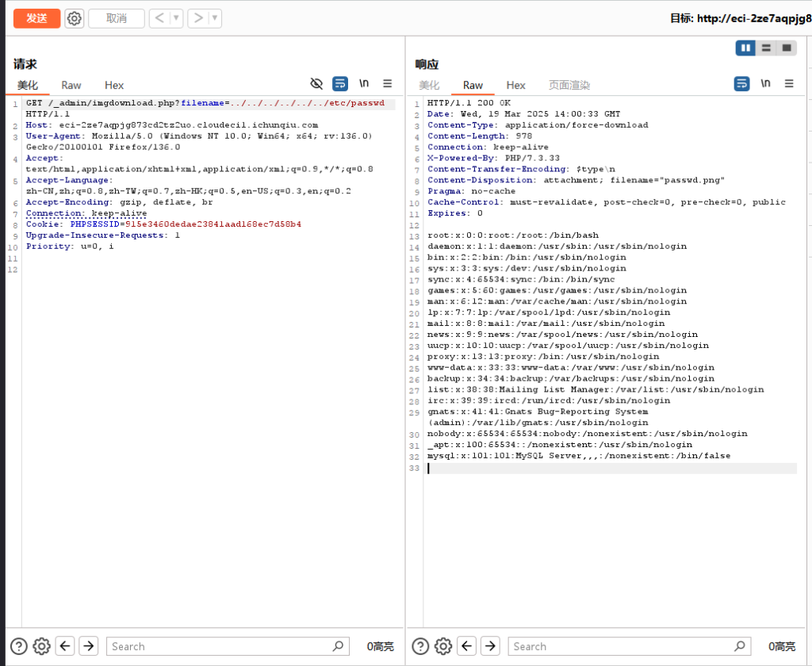Click the 取消 cancel button
Viewport: 812px width, 666px height.
[117, 19]
